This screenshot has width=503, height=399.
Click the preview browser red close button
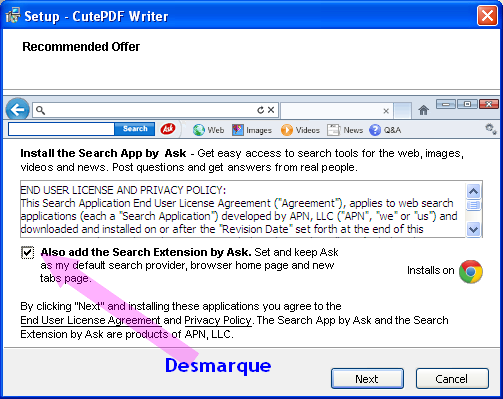click(489, 104)
